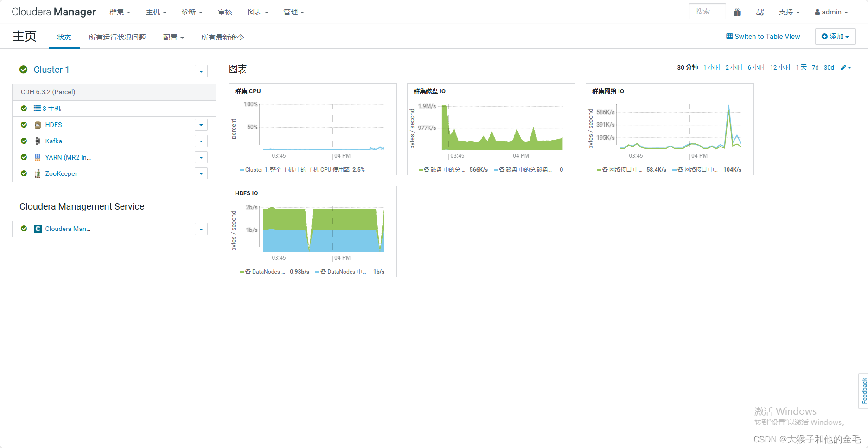This screenshot has width=868, height=448.
Task: Click the Cluster 1 green health status icon
Action: pos(23,70)
